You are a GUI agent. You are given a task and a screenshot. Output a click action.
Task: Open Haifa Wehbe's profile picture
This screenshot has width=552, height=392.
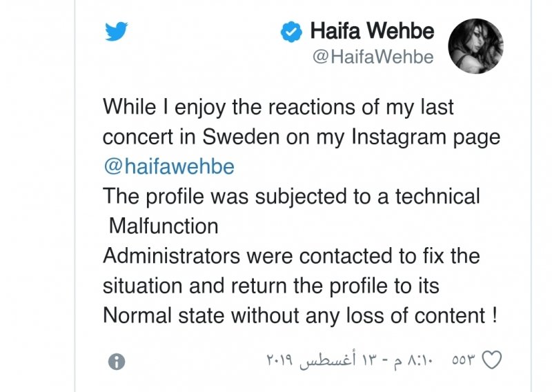click(x=475, y=43)
